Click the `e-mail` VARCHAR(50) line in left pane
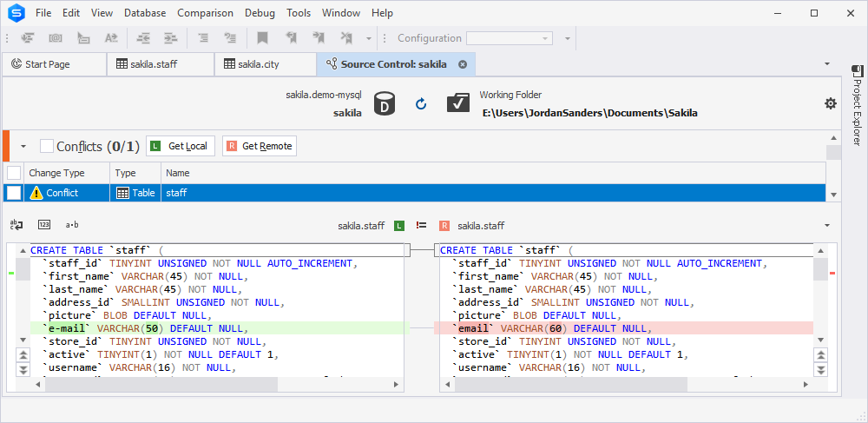868x423 pixels. pos(220,328)
